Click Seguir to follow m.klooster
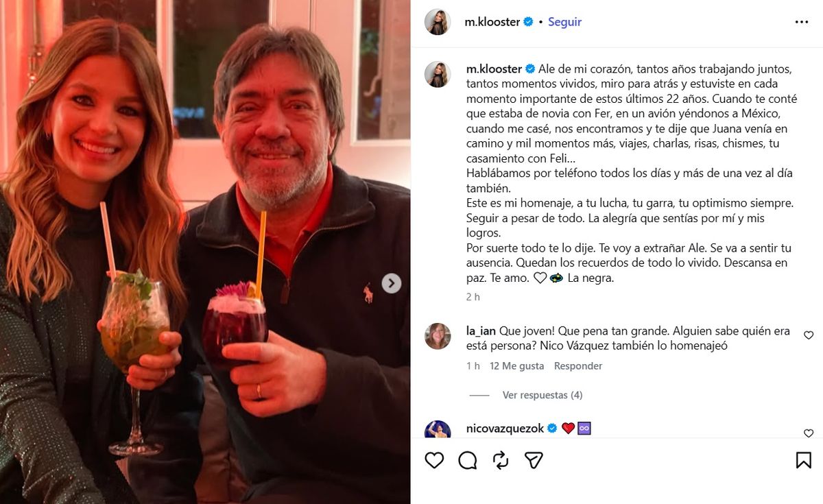The image size is (823, 504). [564, 22]
